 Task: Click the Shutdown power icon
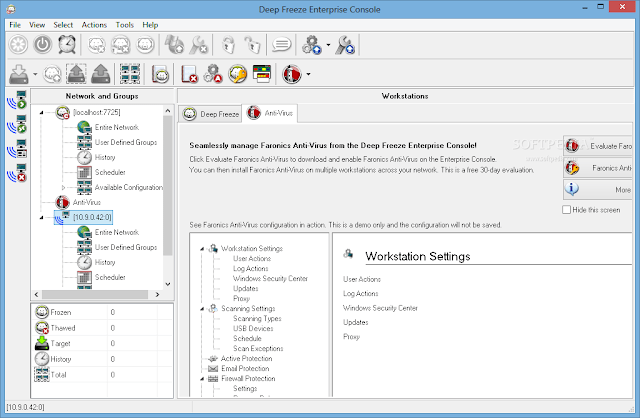pos(42,44)
